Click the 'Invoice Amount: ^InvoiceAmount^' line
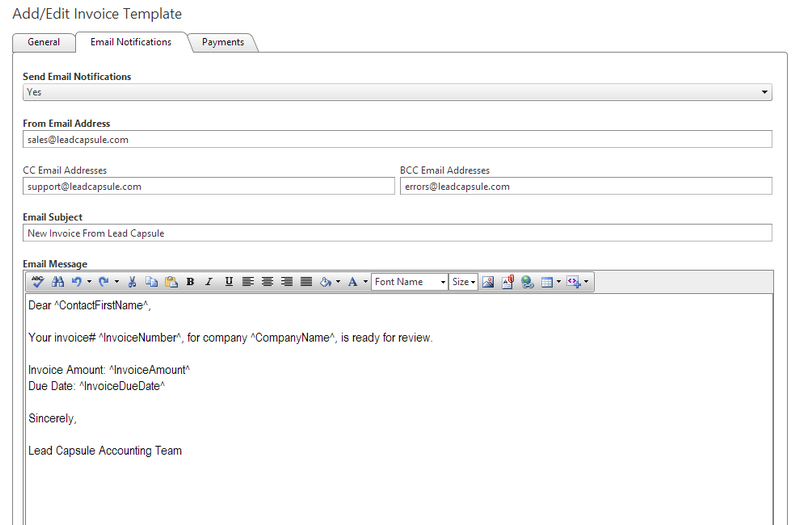The height and width of the screenshot is (525, 800). [x=109, y=370]
